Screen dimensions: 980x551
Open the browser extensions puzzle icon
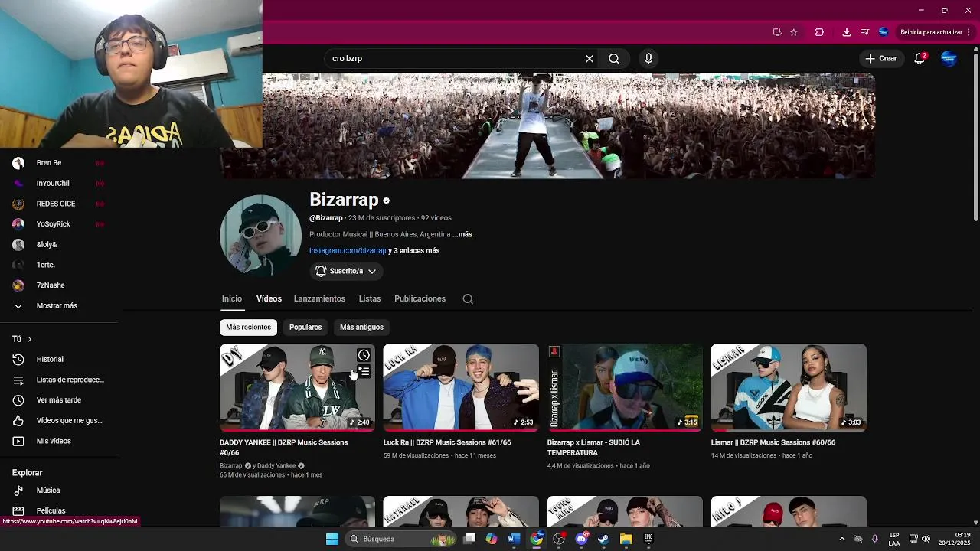(819, 32)
